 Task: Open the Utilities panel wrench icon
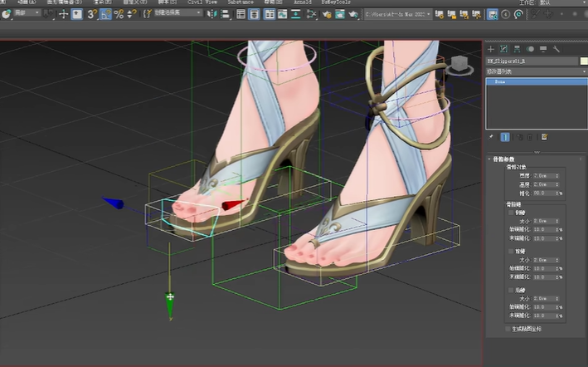pyautogui.click(x=556, y=49)
